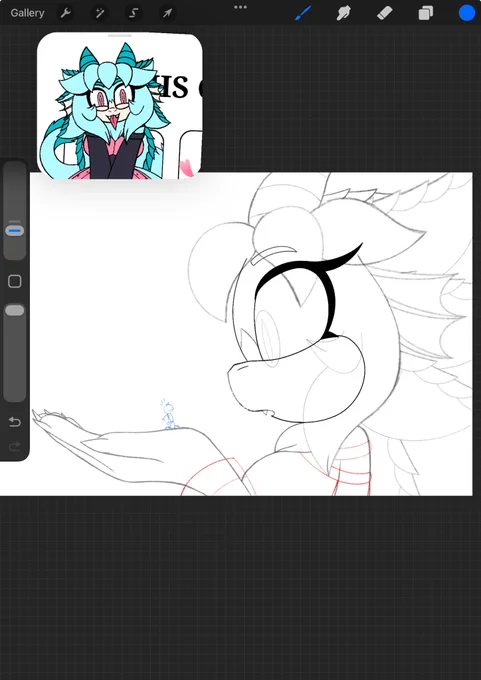Open the Actions wrench menu
This screenshot has width=481, height=680.
[x=65, y=13]
